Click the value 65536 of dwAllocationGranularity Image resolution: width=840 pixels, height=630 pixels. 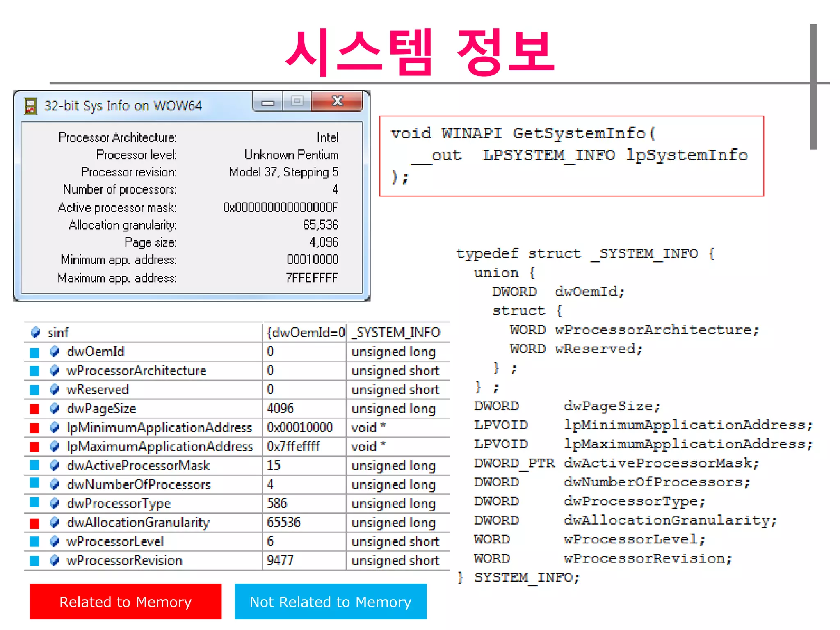pyautogui.click(x=284, y=522)
